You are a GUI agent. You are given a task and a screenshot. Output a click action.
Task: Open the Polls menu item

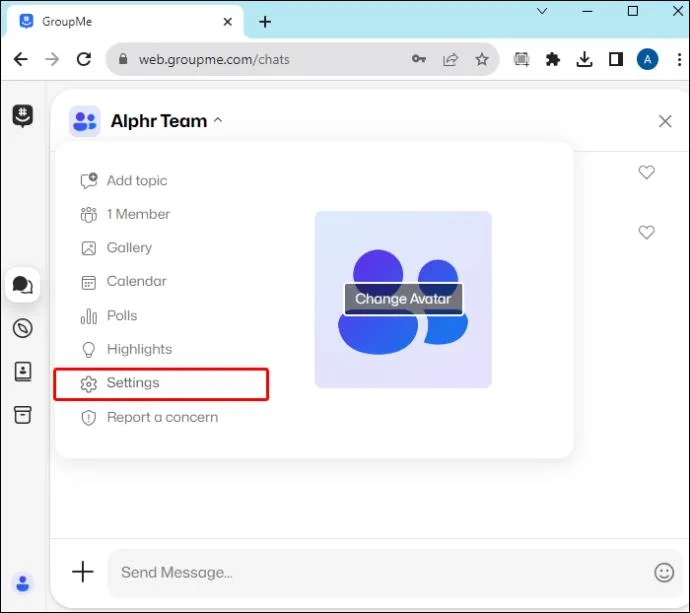[109, 316]
